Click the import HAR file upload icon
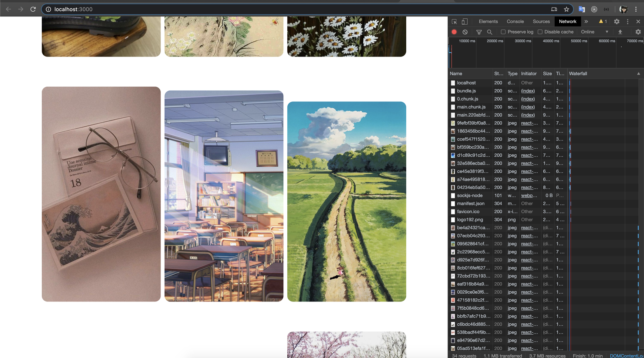Screen dimensions: 644x358 [x=620, y=32]
